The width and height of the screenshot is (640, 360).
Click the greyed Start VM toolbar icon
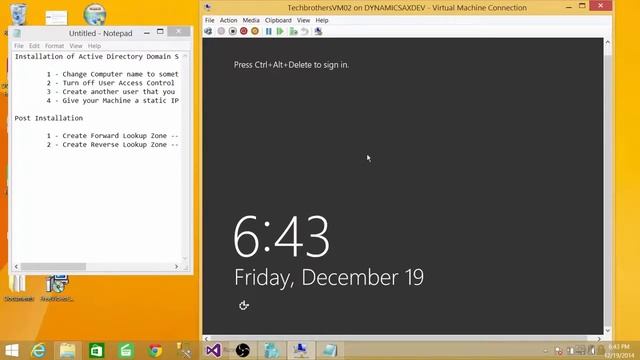tap(221, 31)
